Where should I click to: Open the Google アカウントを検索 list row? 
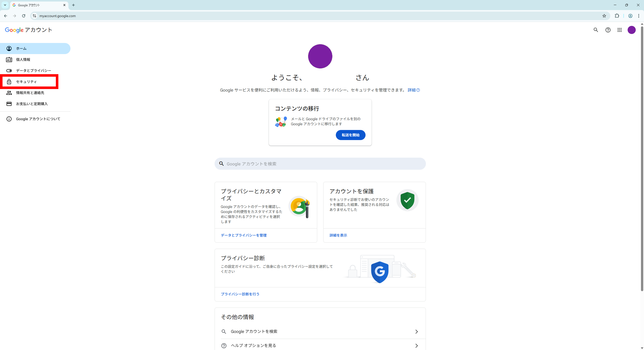coord(320,332)
